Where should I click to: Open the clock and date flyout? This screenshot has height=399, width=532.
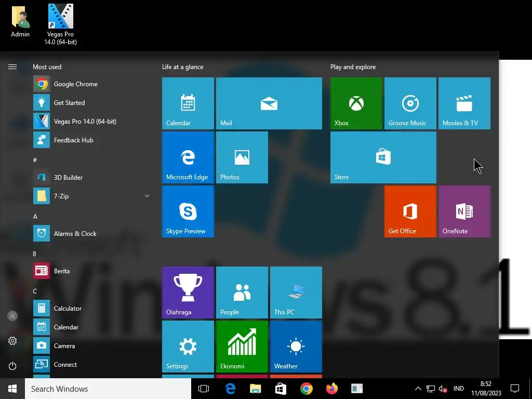(486, 389)
